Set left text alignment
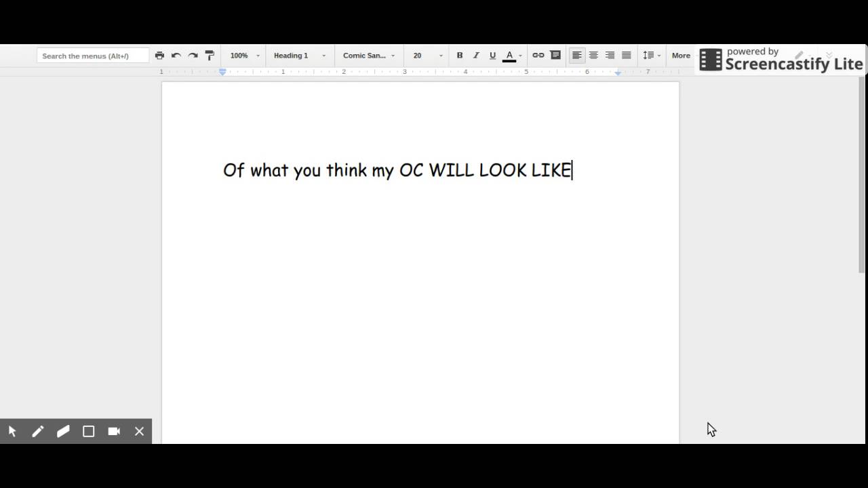868x488 pixels. (x=577, y=56)
